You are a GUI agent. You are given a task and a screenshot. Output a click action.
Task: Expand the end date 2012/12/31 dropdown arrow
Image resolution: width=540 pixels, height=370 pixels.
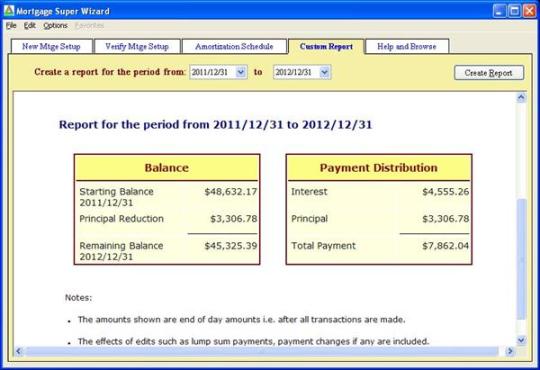click(324, 72)
